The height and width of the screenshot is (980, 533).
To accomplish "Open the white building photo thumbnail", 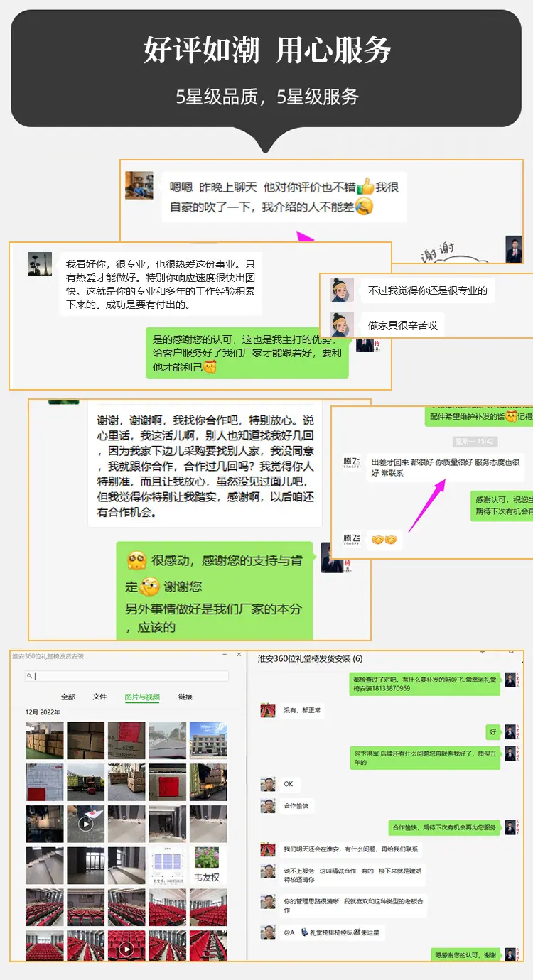I will tap(208, 741).
